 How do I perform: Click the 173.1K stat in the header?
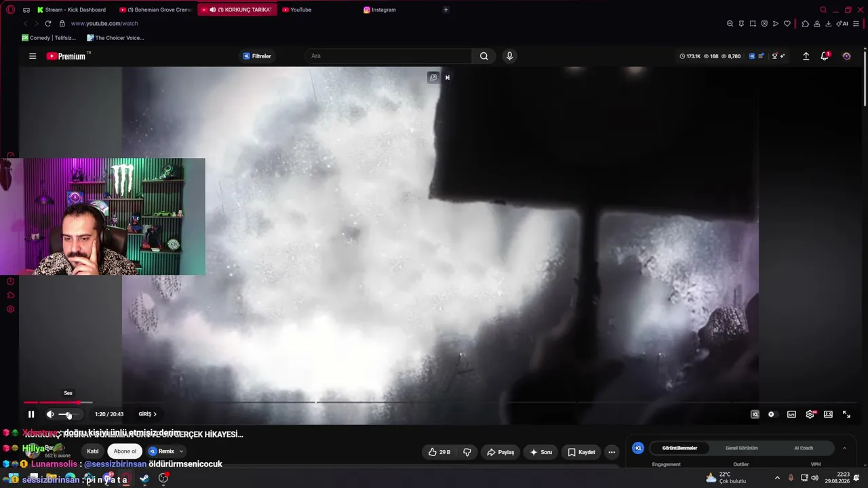(x=690, y=56)
